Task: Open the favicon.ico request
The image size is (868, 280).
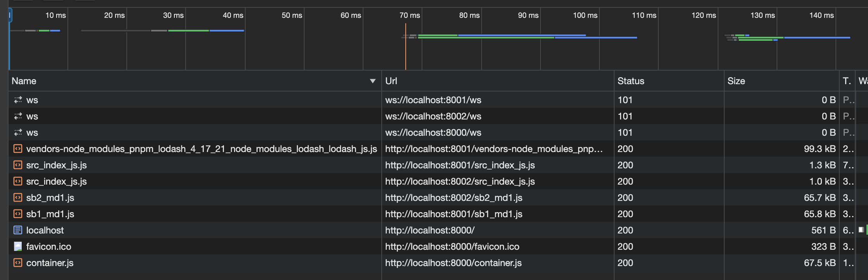Action: tap(49, 247)
